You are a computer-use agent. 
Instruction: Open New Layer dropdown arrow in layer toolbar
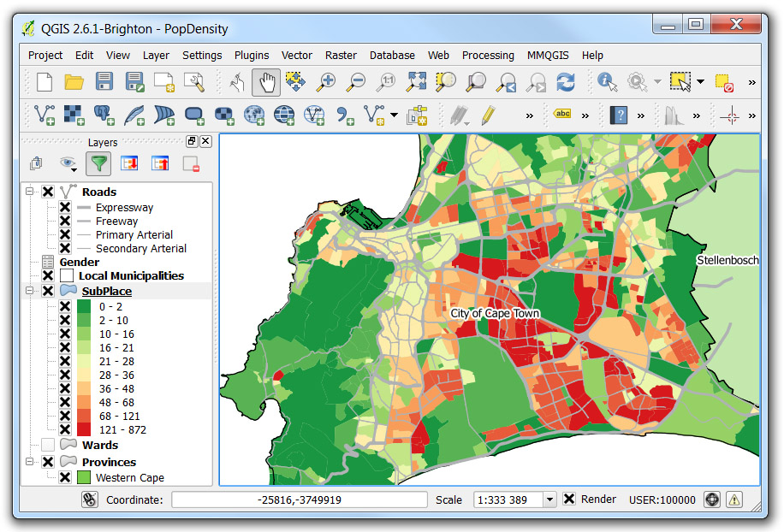[394, 115]
